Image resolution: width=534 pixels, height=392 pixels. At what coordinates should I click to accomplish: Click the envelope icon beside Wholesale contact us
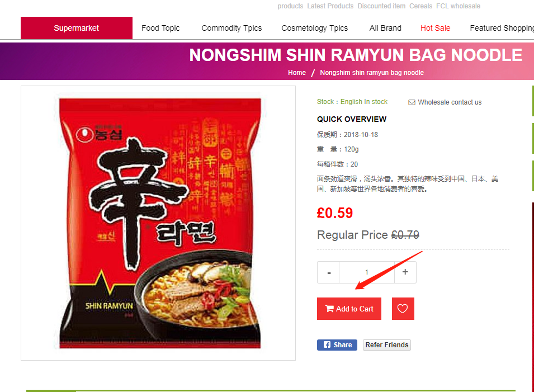[x=412, y=102]
